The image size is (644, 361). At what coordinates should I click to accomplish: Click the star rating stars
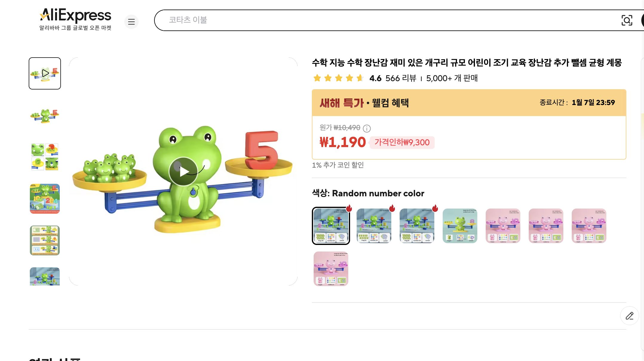click(x=338, y=78)
